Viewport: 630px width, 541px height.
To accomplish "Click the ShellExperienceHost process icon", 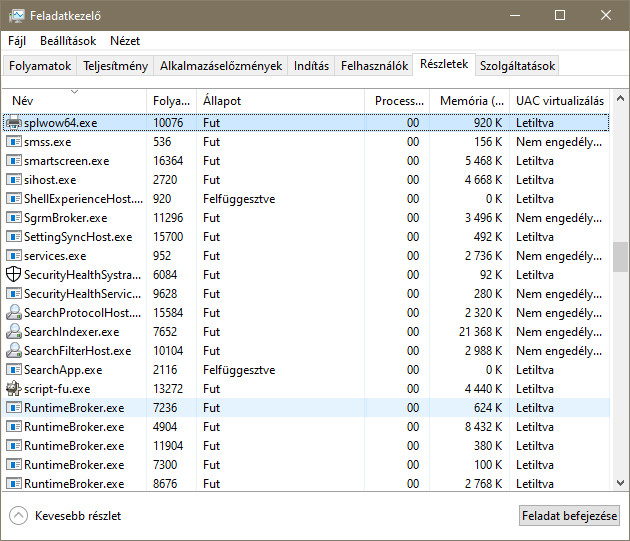I will point(14,199).
